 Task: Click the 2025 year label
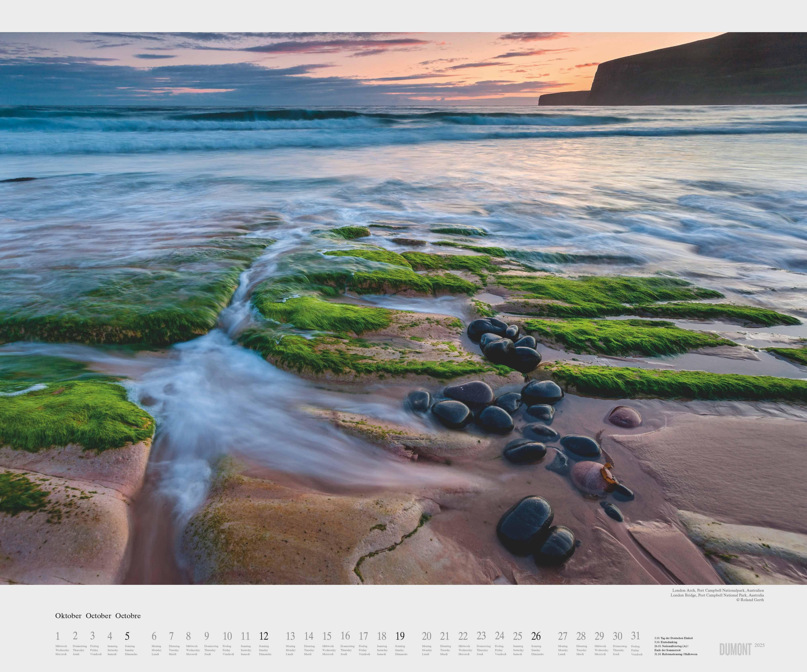click(x=759, y=645)
